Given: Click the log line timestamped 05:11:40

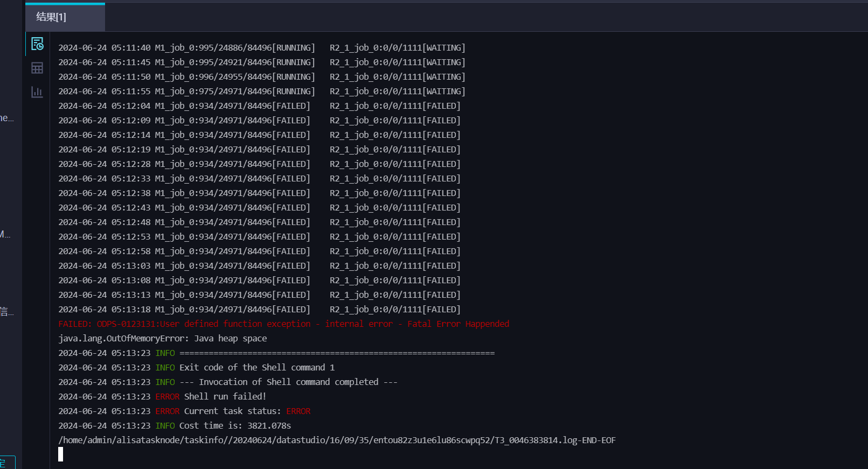Looking at the screenshot, I should 262,48.
